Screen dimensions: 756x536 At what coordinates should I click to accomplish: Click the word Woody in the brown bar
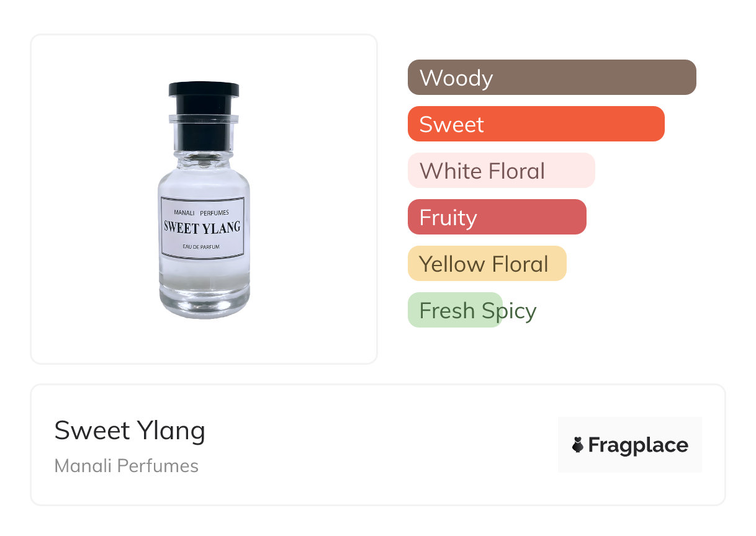click(456, 78)
